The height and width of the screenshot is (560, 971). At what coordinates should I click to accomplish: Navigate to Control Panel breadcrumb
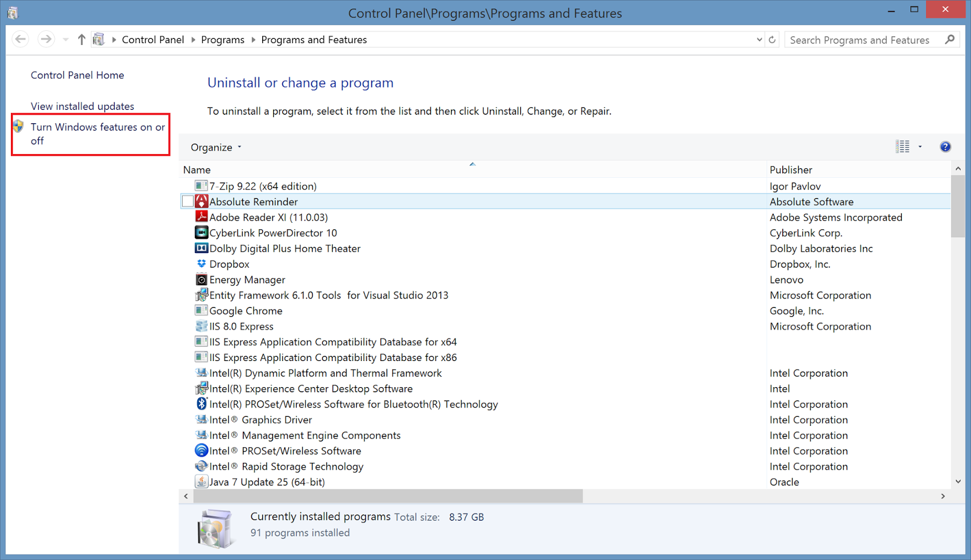point(153,39)
